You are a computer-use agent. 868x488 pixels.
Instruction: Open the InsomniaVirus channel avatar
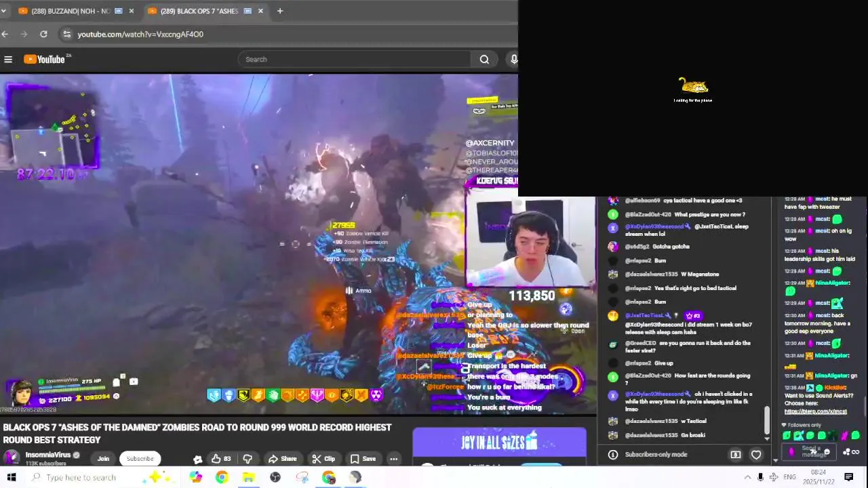click(12, 457)
